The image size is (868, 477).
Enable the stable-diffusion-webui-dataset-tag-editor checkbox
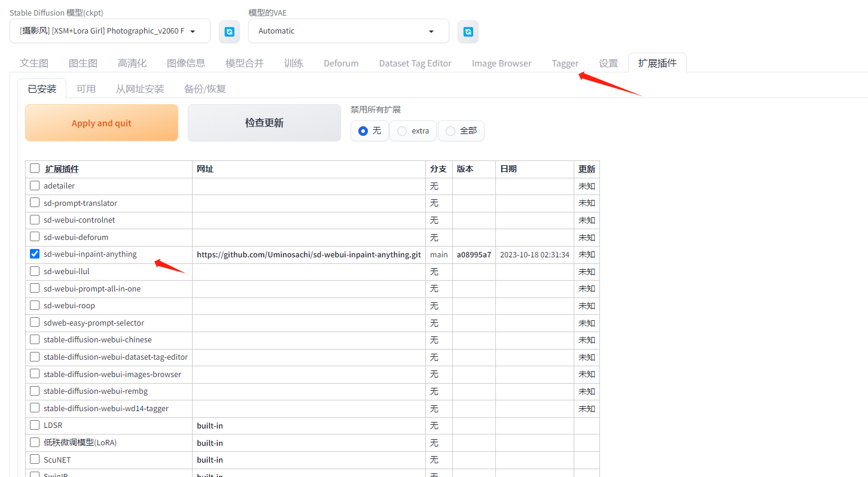click(35, 357)
